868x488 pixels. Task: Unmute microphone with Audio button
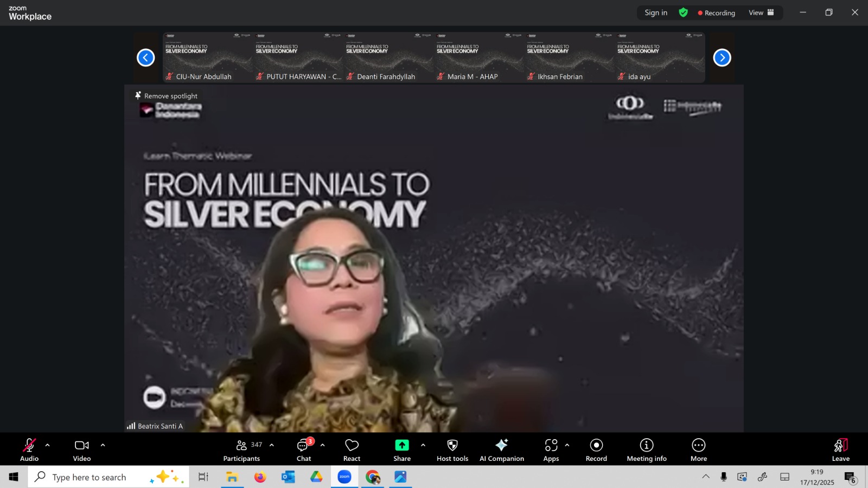[x=29, y=450]
